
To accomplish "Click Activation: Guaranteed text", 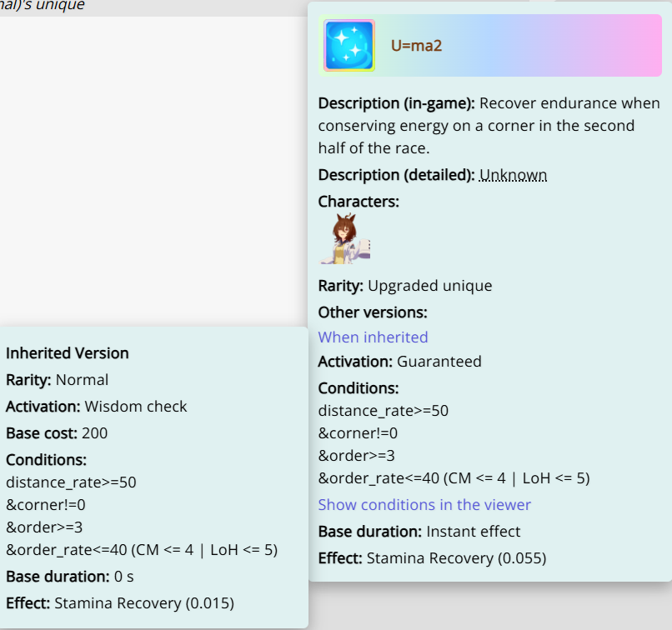I will (400, 361).
